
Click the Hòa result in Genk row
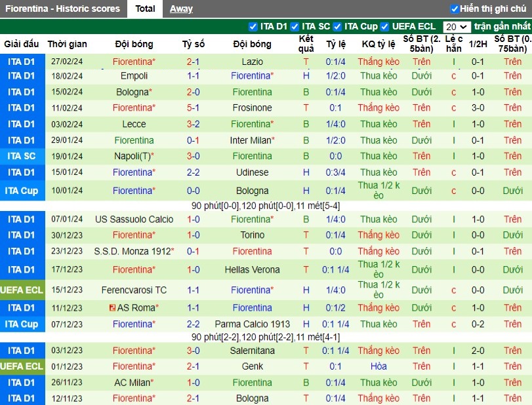pos(379,366)
